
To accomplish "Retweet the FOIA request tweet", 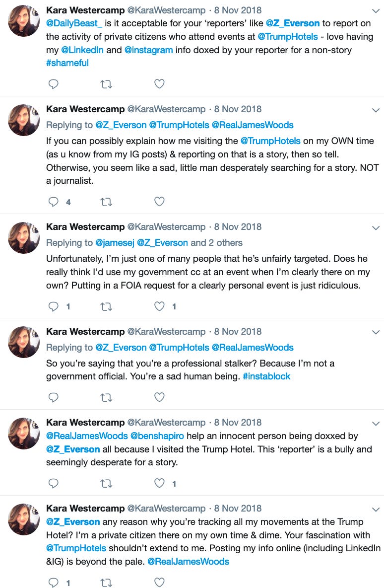I will tap(106, 307).
